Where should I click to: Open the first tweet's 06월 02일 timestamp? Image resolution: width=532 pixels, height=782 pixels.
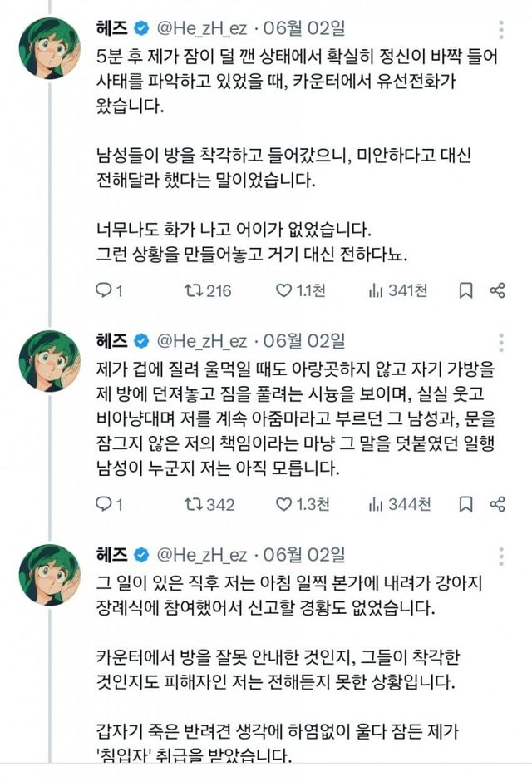tap(302, 28)
